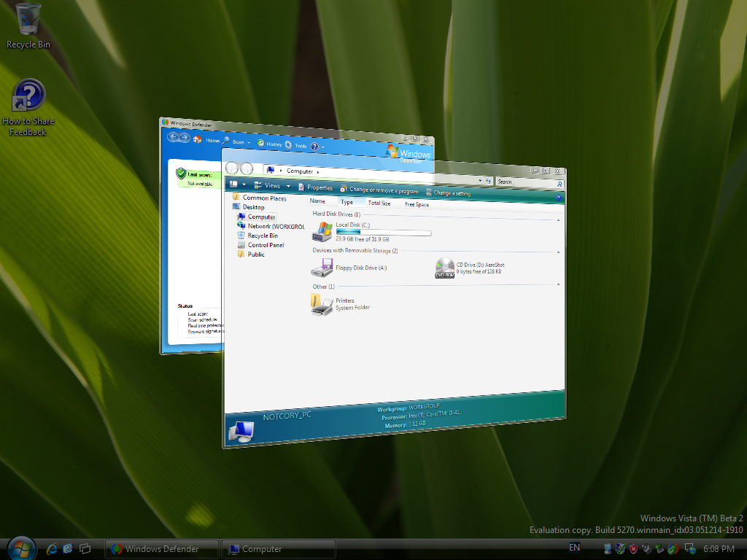This screenshot has width=747, height=560.
Task: Click the blue help icon in command bar
Action: pyautogui.click(x=558, y=197)
